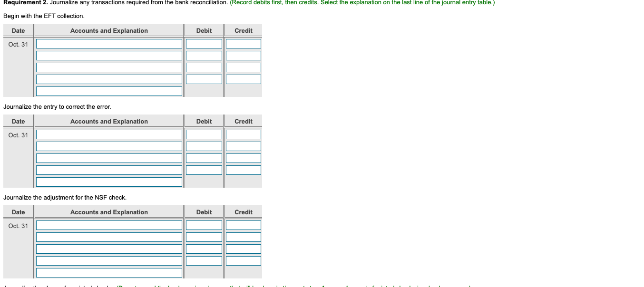Click the third Credit field under EFT collection
The image size is (644, 287).
coord(243,67)
